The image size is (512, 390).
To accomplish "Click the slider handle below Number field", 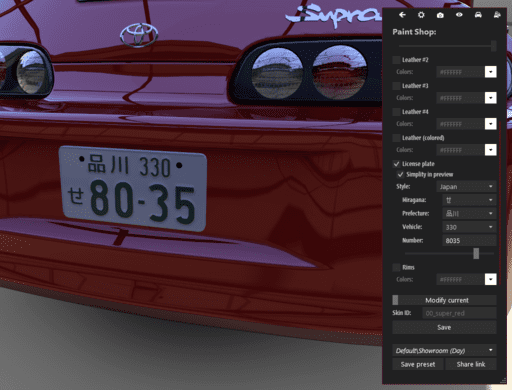I will click(x=476, y=254).
